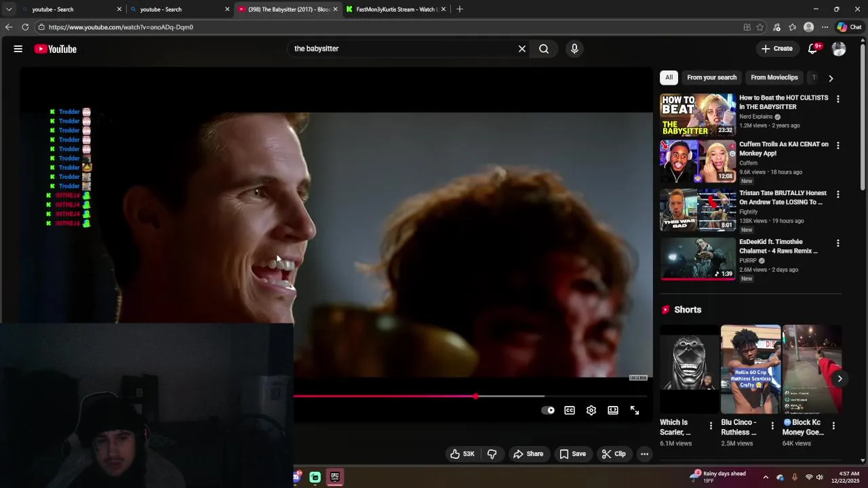The image size is (868, 488).
Task: Open more actions under the video
Action: coord(644,454)
